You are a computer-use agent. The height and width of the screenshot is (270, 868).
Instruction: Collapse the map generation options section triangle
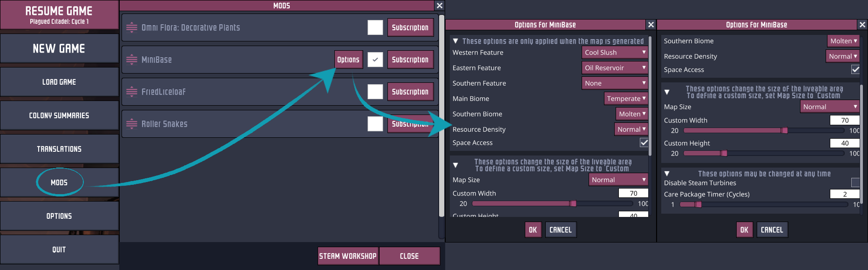[x=455, y=41]
